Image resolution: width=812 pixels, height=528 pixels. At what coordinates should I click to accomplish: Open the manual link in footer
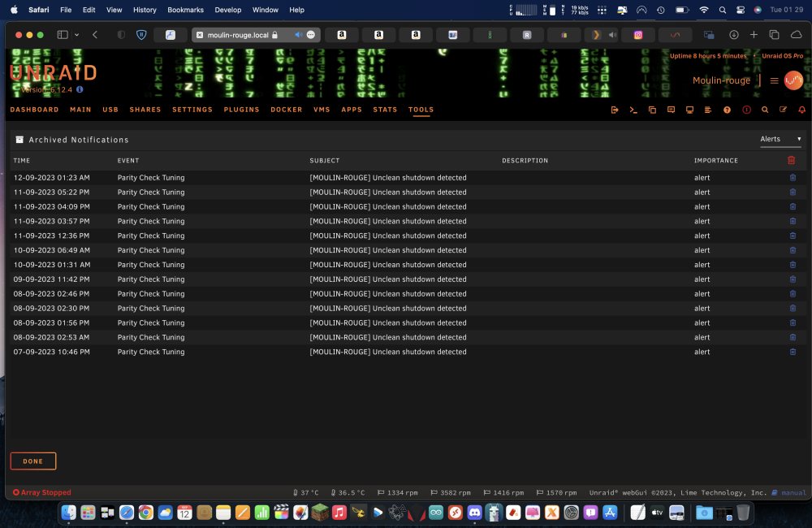click(x=789, y=493)
